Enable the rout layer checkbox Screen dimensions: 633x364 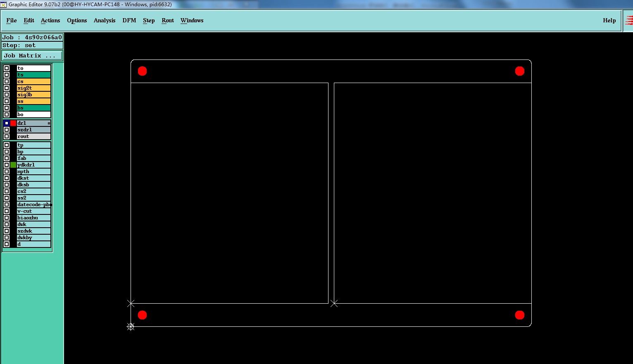tap(7, 136)
